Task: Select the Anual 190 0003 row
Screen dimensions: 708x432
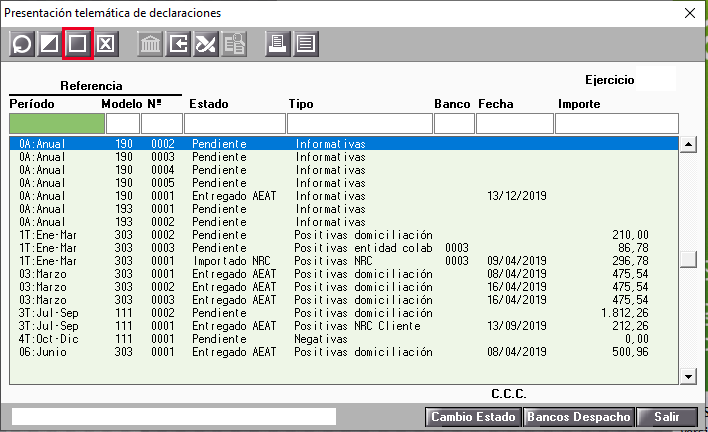Action: 344,157
